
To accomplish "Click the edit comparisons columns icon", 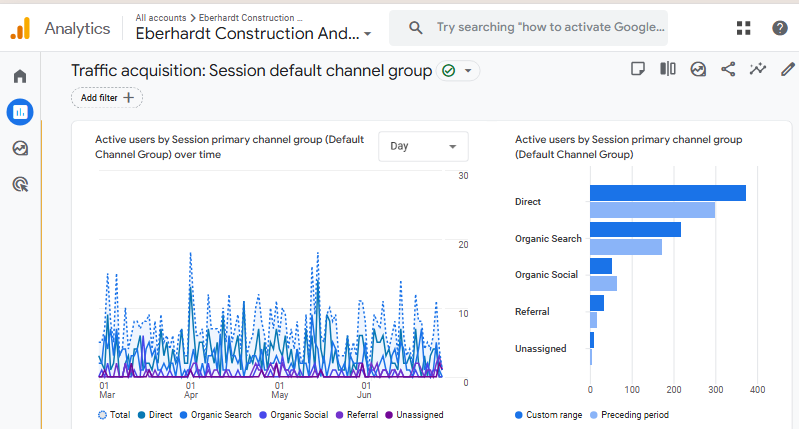I will pyautogui.click(x=667, y=69).
